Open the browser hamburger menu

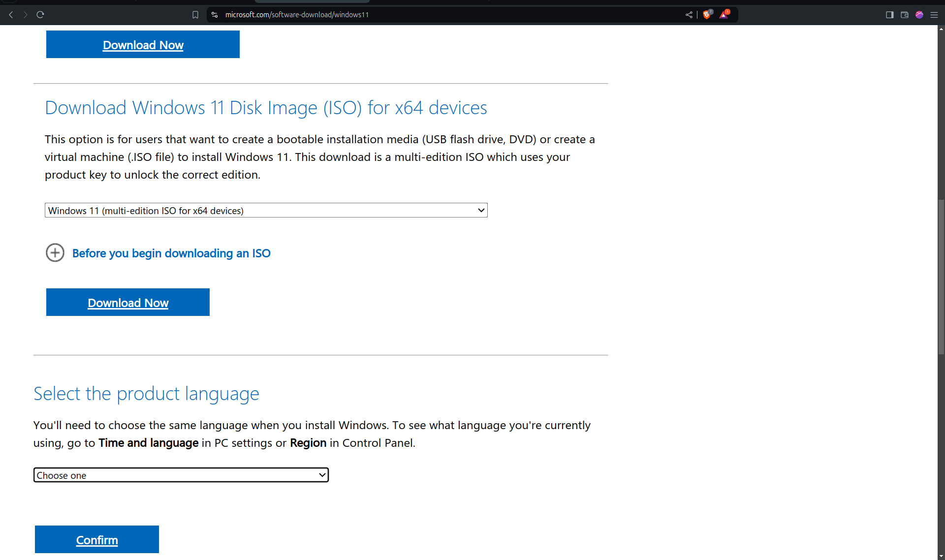tap(934, 15)
